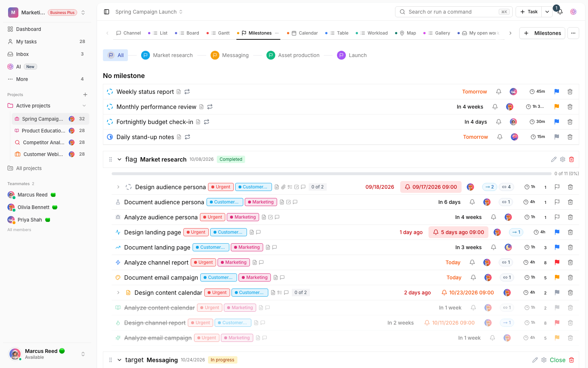
Task: Edit the Market research milestone pencil icon
Action: 554,159
